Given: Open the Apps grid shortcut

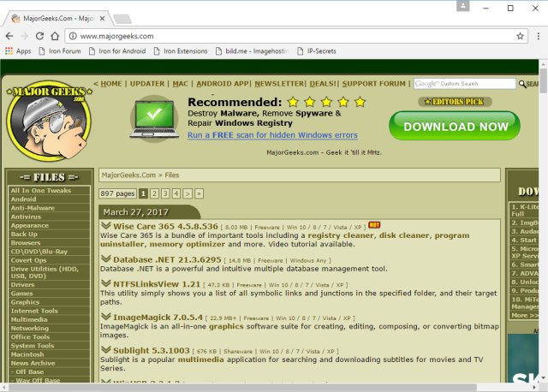Looking at the screenshot, I should click(18, 51).
